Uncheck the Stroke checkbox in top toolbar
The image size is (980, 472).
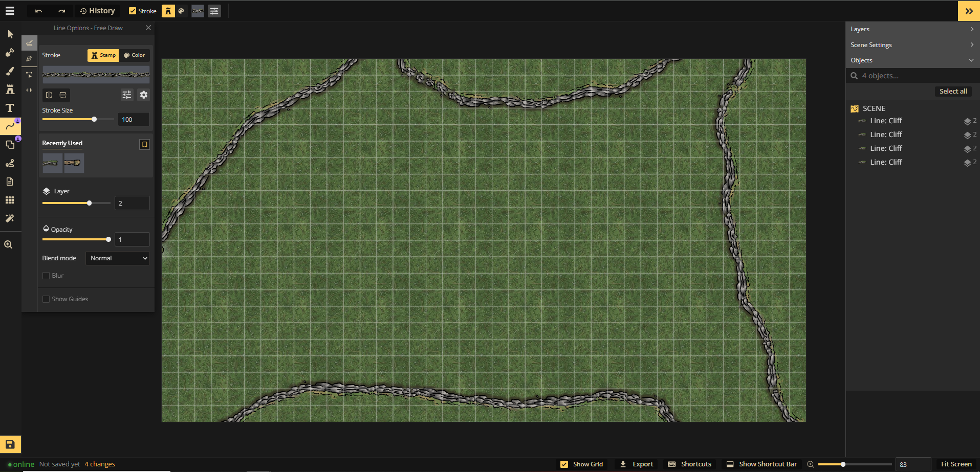[133, 11]
